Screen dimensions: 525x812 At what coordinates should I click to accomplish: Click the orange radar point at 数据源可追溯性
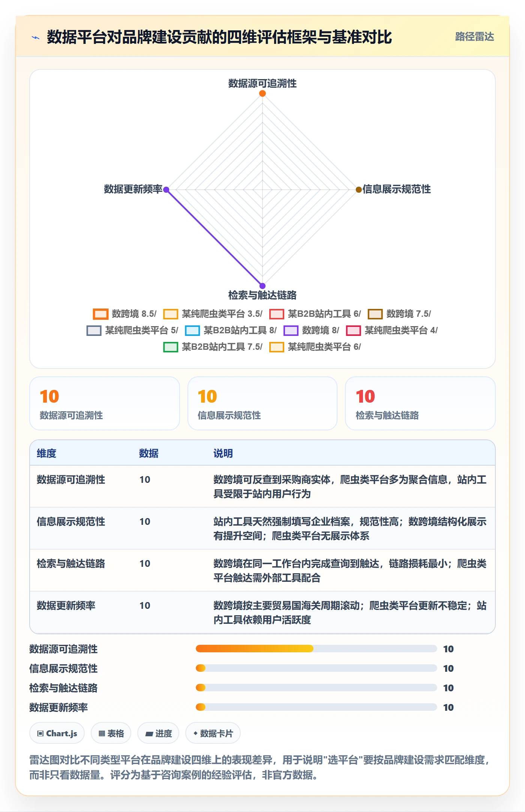[x=262, y=93]
